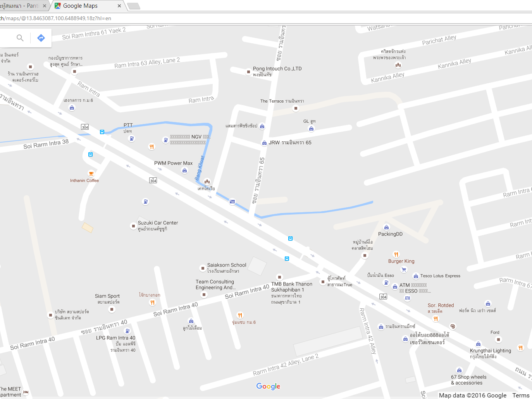Click the Pong Intouch Co.,LTD marker
This screenshot has width=532, height=399.
[x=249, y=72]
